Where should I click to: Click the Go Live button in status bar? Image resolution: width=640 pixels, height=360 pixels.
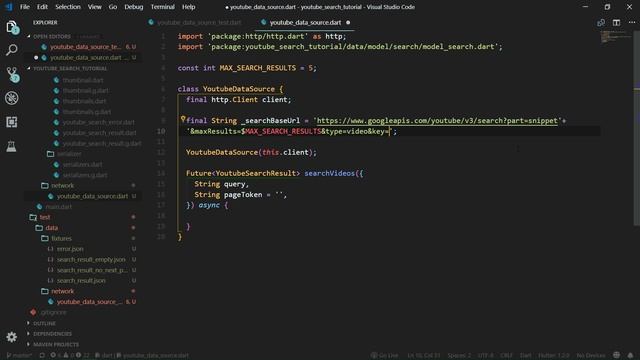tap(384, 356)
